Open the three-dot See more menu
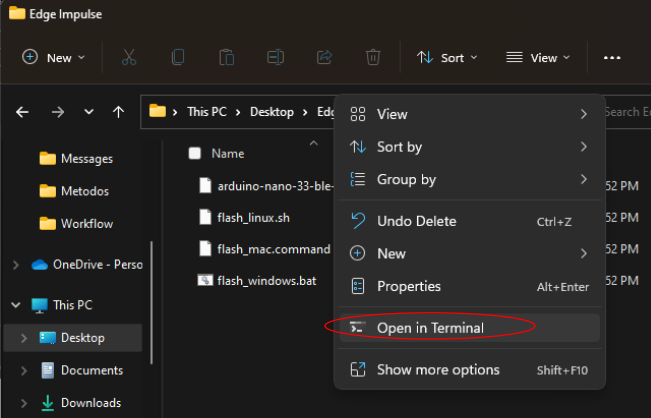 click(x=613, y=58)
